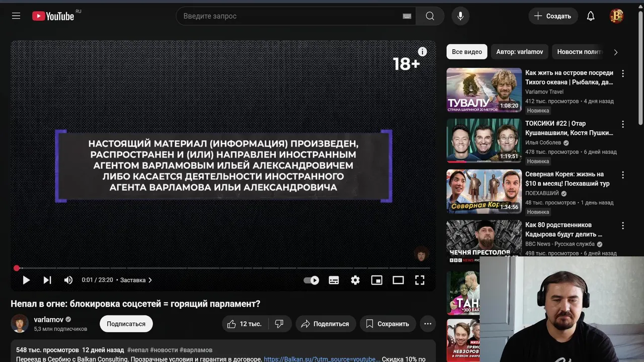Image resolution: width=644 pixels, height=362 pixels.
Task: Click the magnifier search button
Action: (430, 16)
